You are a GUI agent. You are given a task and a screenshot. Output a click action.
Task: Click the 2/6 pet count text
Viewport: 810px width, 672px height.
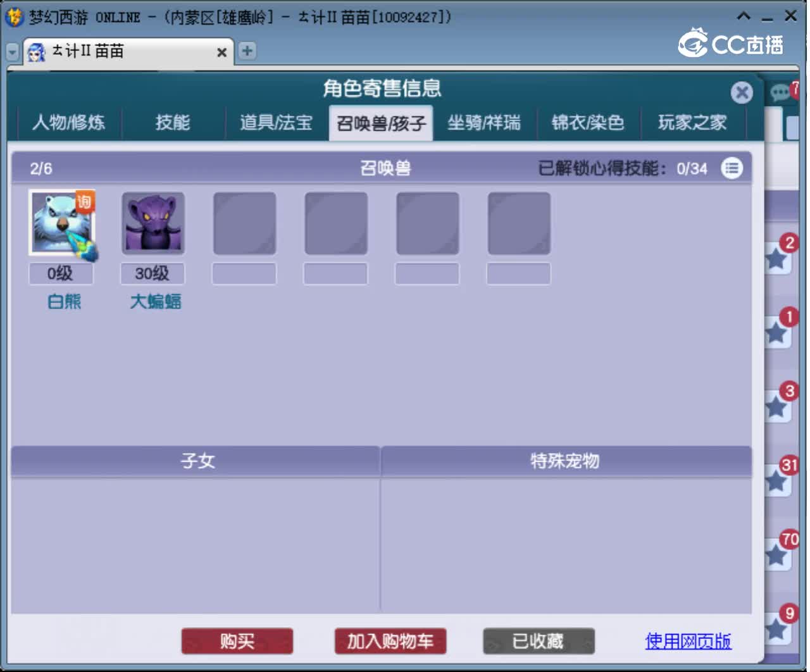pos(41,168)
